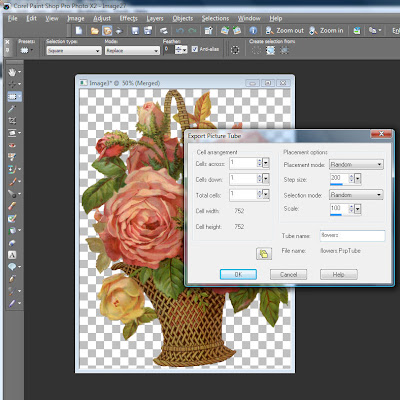Click the Zoom in button
The width and height of the screenshot is (400, 400).
[326, 31]
